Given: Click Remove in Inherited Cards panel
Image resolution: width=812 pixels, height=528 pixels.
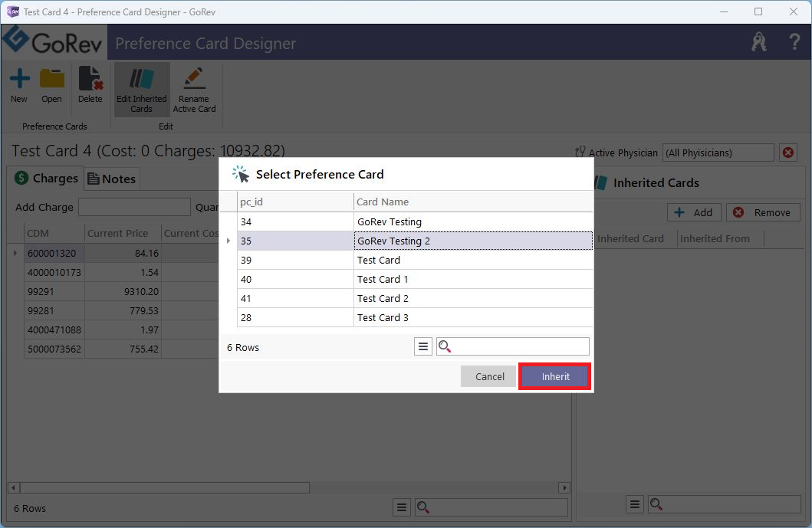Looking at the screenshot, I should (x=764, y=213).
